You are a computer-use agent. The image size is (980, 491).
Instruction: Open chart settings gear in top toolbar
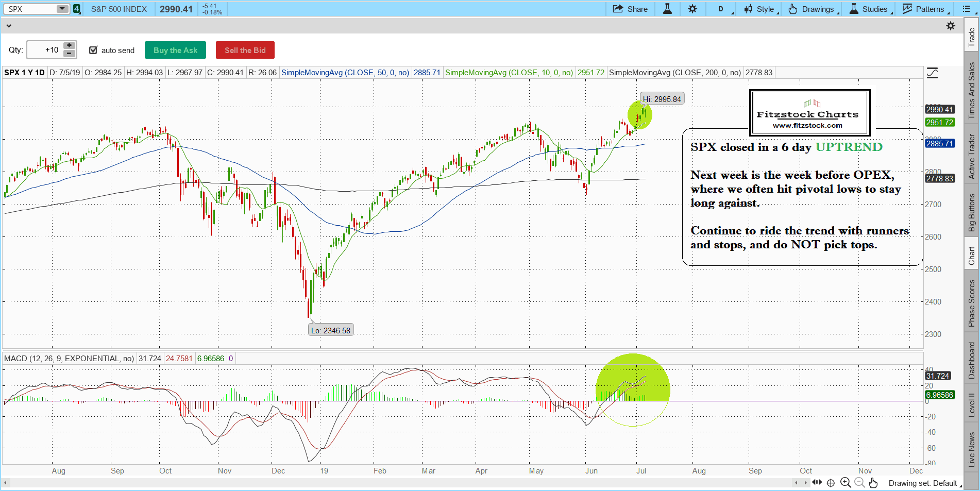[692, 9]
